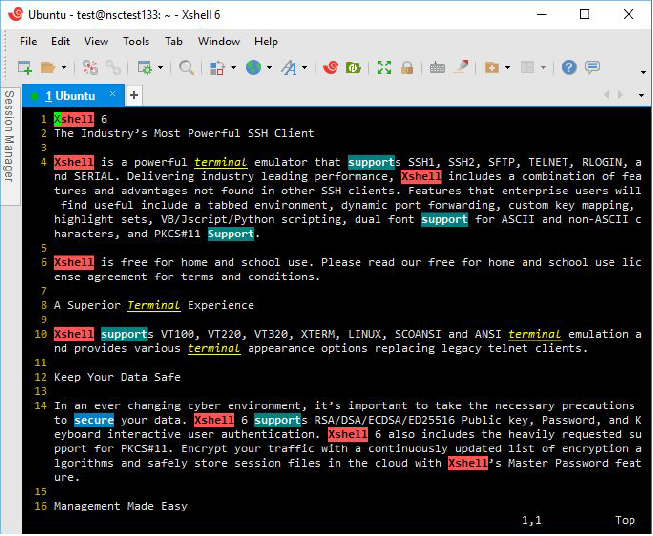Click underlined 'terminal' on line 4

coord(221,162)
